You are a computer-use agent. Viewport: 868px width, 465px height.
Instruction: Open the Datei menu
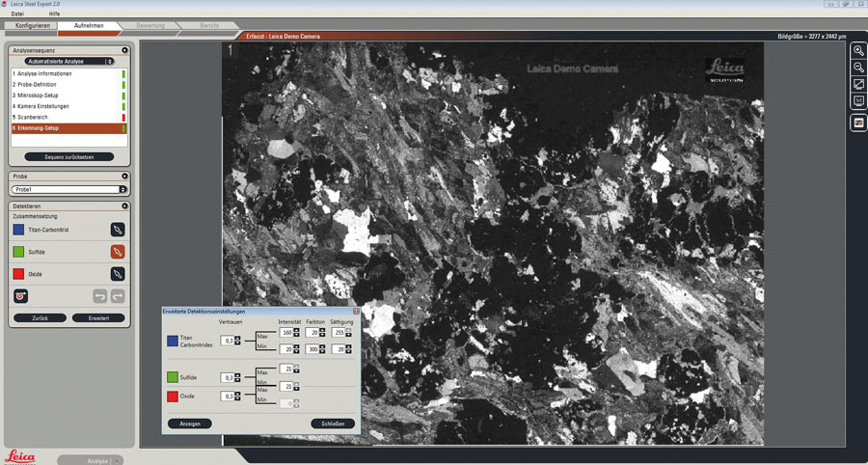pos(17,14)
